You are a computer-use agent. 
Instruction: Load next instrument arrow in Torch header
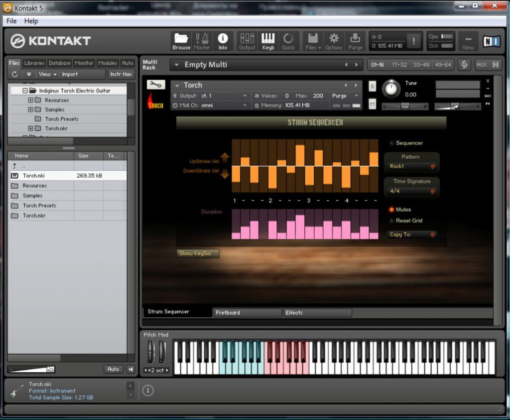pos(356,85)
